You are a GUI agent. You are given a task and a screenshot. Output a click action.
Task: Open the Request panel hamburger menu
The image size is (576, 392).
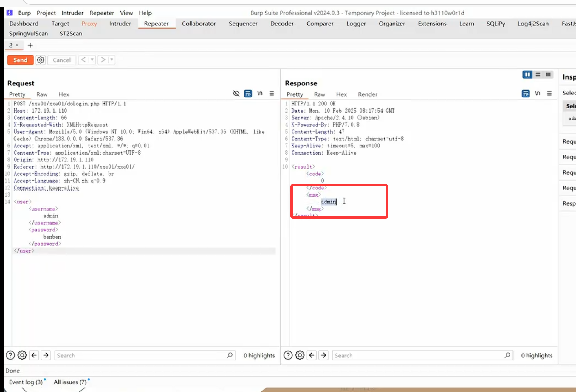coord(272,94)
